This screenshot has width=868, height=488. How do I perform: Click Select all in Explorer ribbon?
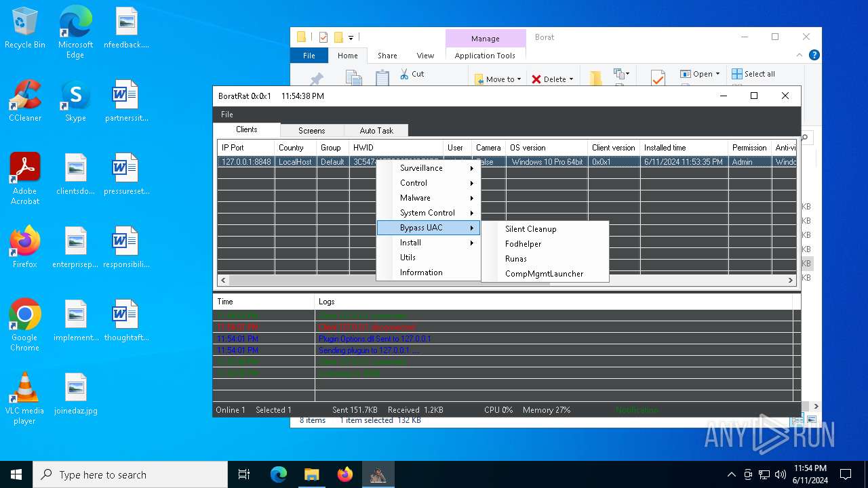click(753, 74)
